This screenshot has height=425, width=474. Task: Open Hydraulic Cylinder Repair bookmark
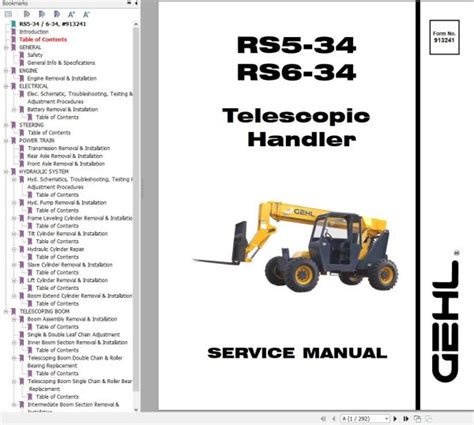(56, 249)
